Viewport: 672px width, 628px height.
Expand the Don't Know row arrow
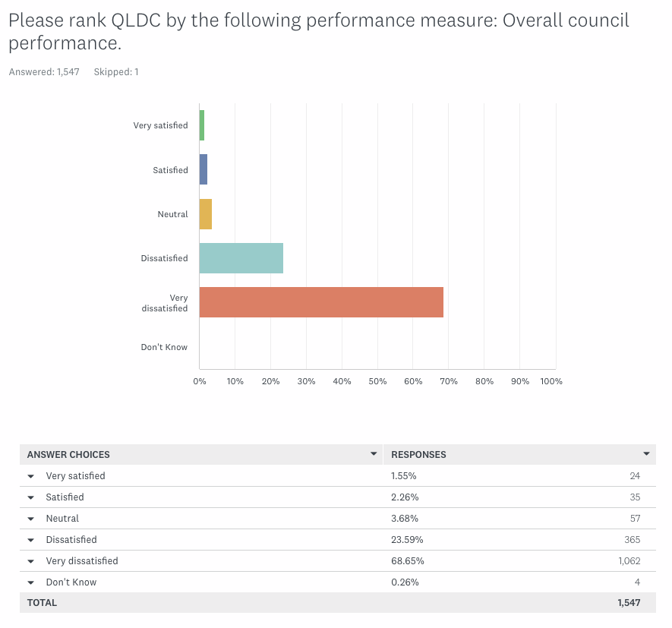pyautogui.click(x=31, y=582)
